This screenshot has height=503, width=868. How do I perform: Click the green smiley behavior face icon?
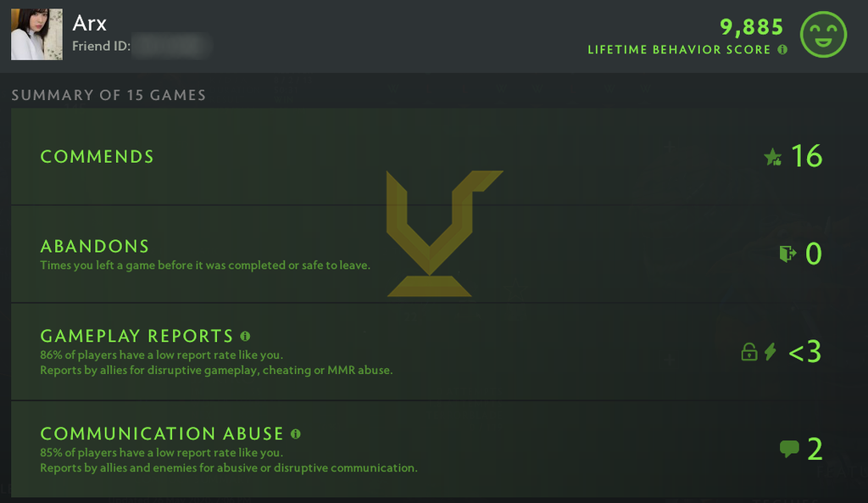823,34
